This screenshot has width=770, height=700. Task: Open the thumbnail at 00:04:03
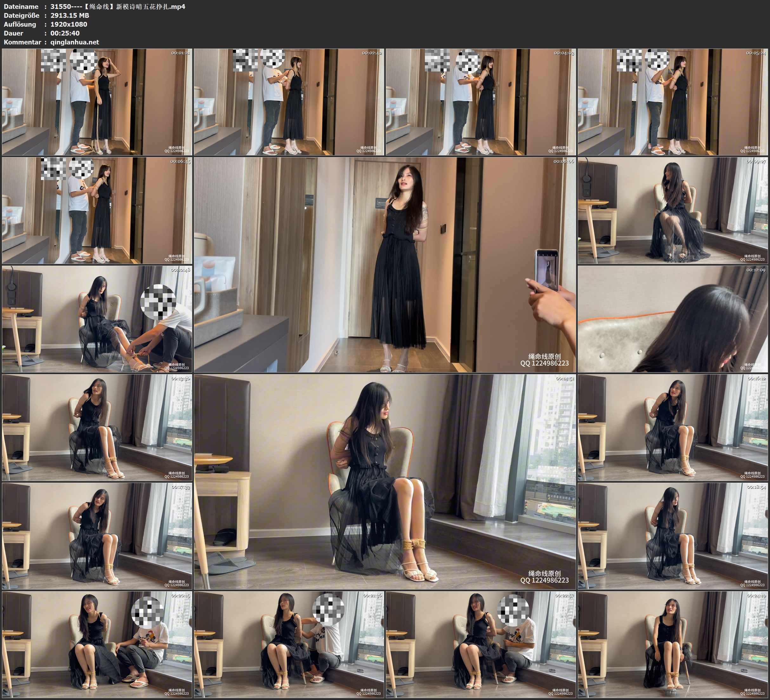tap(480, 102)
